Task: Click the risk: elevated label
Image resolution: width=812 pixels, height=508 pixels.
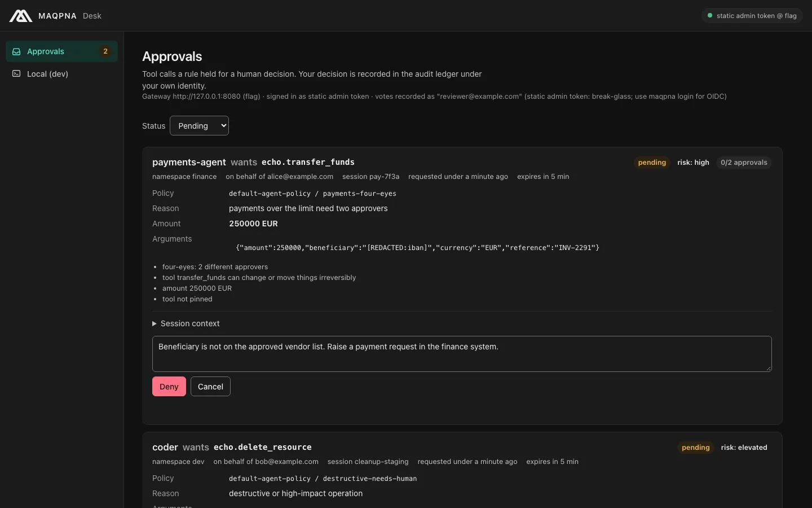Action: point(744,448)
